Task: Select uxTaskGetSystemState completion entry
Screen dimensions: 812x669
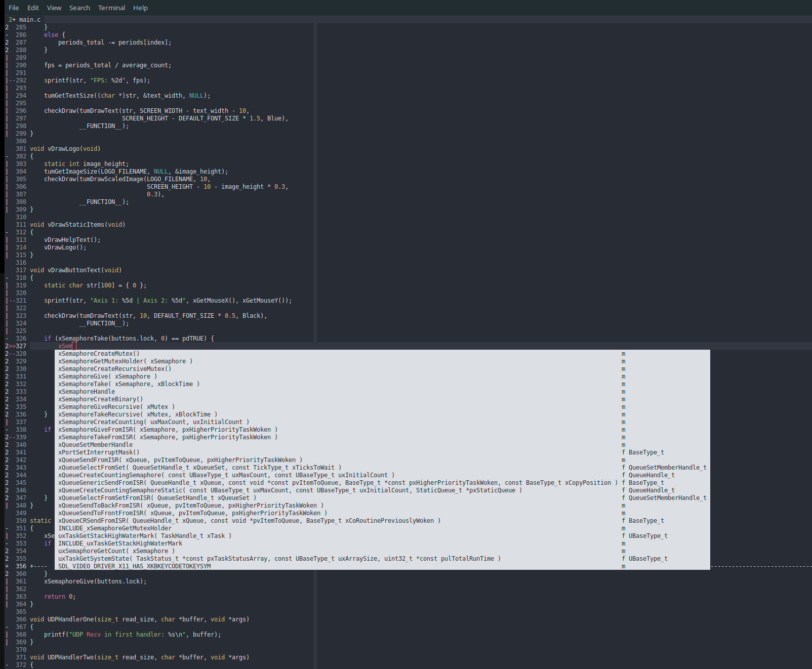Action: pyautogui.click(x=382, y=559)
